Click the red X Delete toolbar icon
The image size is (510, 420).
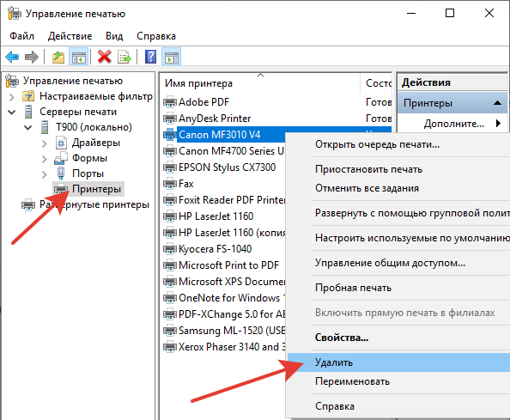click(x=105, y=57)
